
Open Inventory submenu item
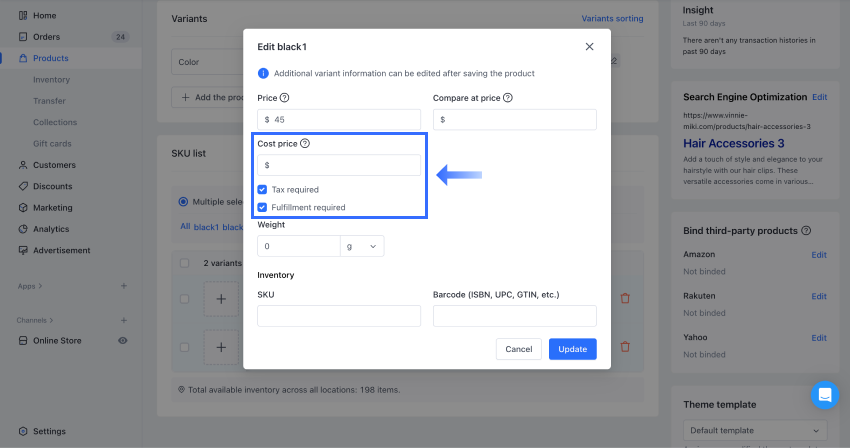point(51,80)
